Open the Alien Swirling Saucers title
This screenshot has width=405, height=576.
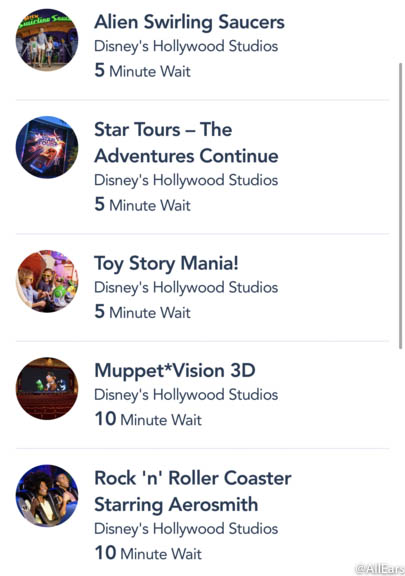[189, 22]
